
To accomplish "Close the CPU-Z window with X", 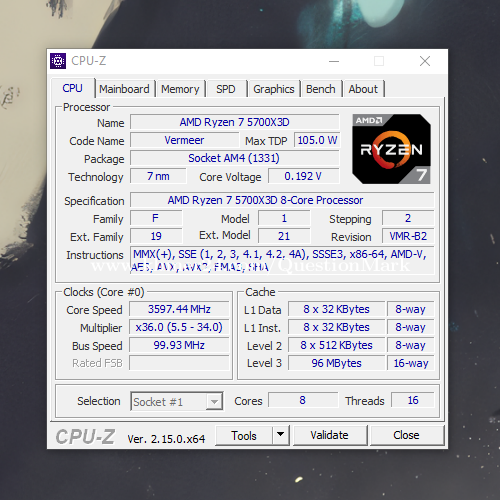I will click(425, 61).
